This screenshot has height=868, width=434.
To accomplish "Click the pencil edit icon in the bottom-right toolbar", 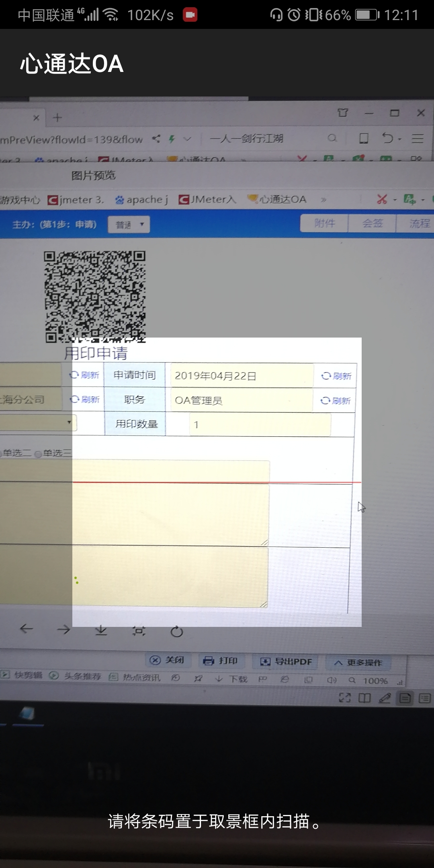I will pos(385,698).
